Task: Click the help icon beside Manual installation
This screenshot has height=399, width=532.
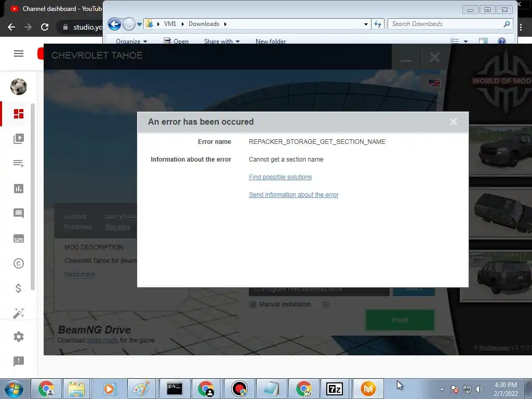Action: pos(326,304)
